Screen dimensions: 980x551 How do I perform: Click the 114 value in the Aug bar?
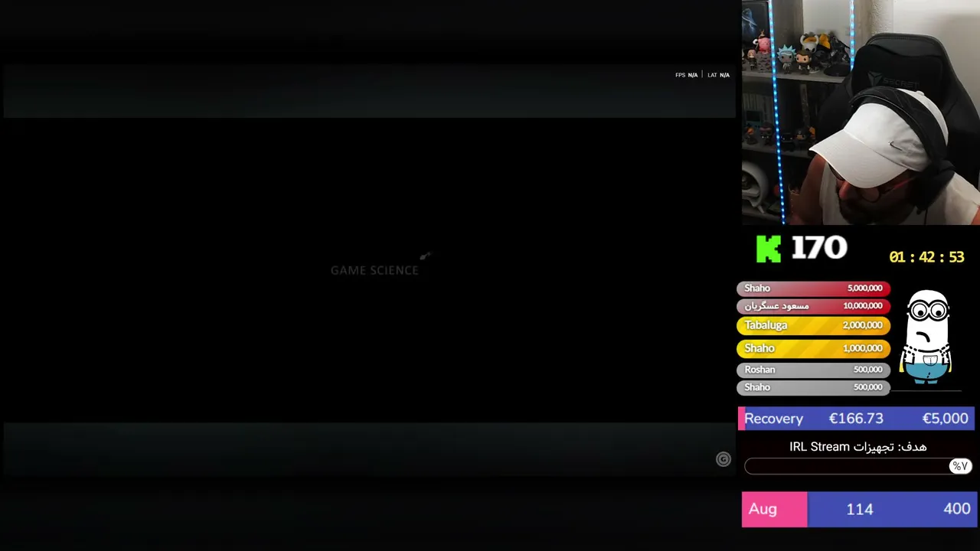coord(859,509)
